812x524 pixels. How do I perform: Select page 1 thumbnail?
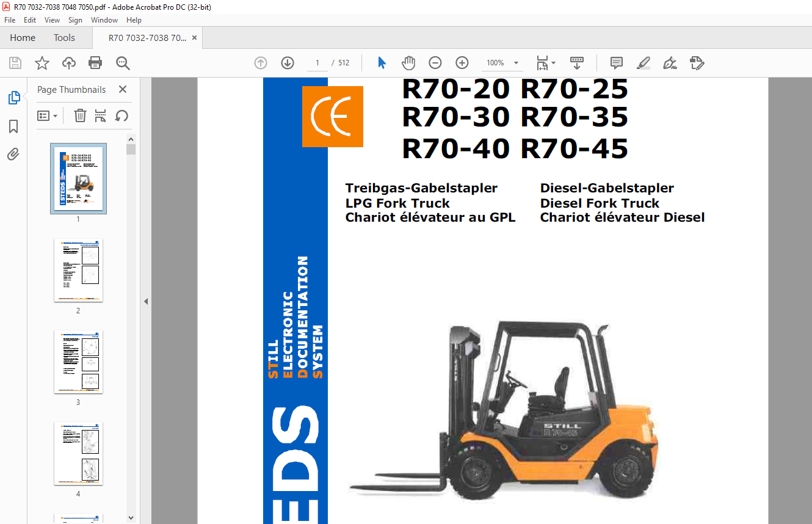[x=78, y=178]
